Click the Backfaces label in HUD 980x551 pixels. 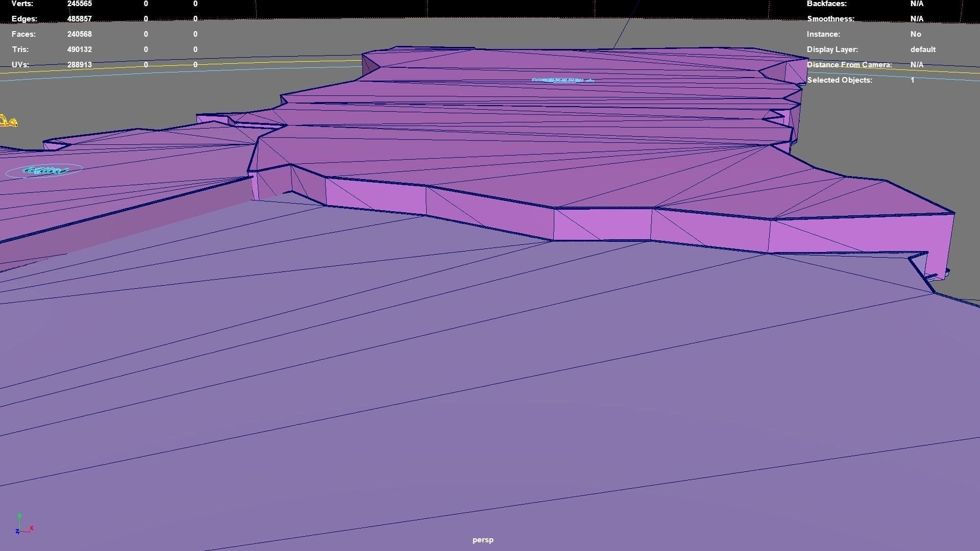(826, 4)
